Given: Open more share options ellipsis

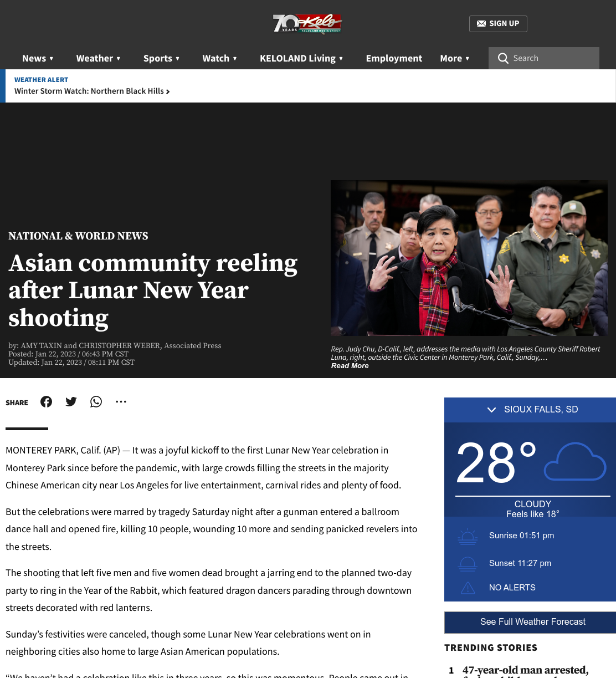Looking at the screenshot, I should point(121,402).
